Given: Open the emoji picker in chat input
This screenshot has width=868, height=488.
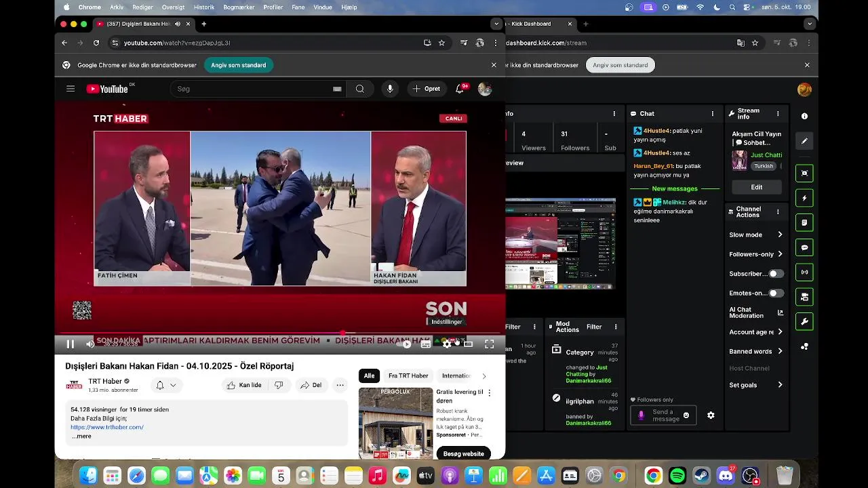Looking at the screenshot, I should [x=686, y=415].
